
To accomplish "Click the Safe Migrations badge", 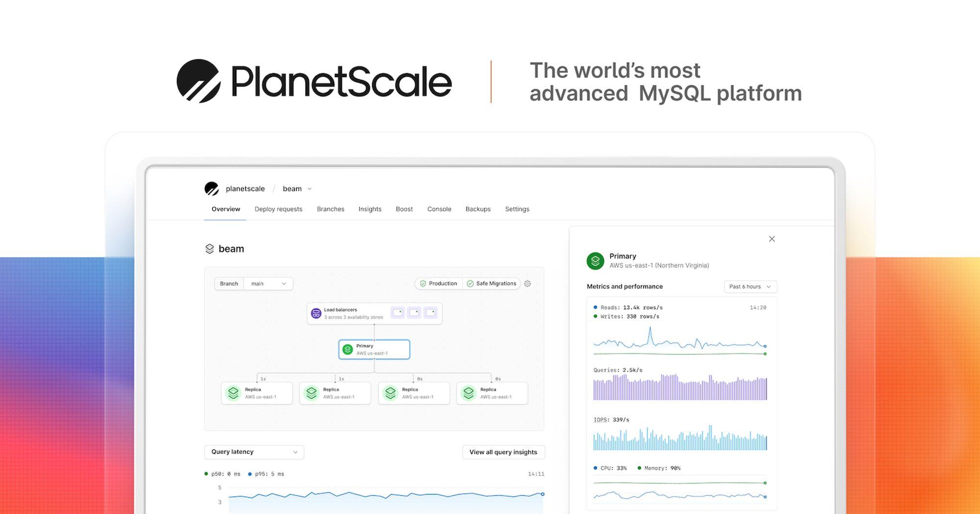I will [491, 283].
